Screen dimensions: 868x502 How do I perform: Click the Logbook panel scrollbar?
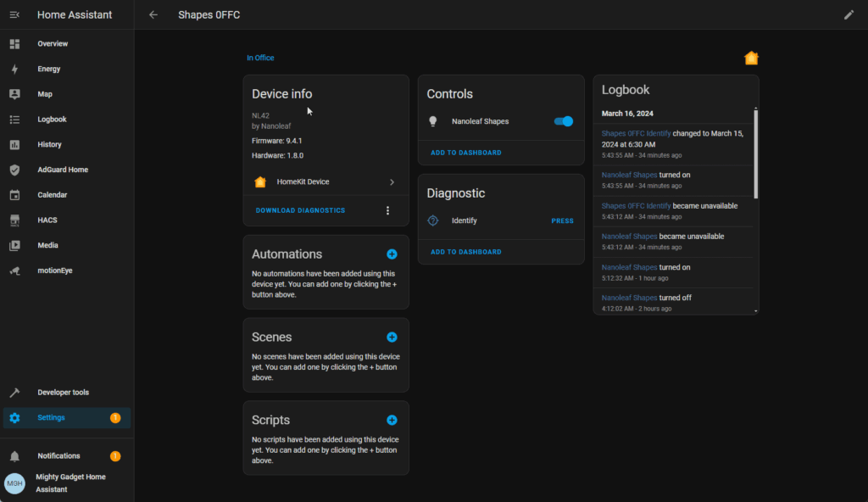pos(755,154)
